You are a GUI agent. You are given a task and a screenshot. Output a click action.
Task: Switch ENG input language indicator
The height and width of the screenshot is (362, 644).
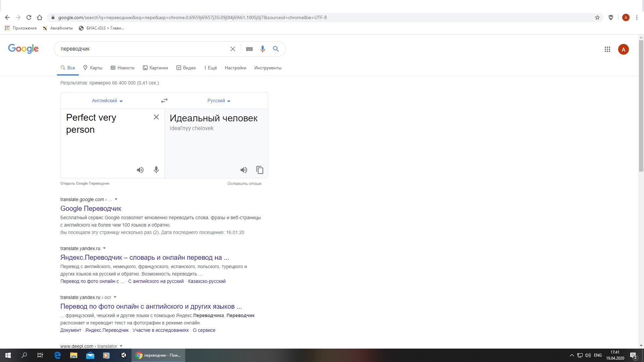(598, 355)
